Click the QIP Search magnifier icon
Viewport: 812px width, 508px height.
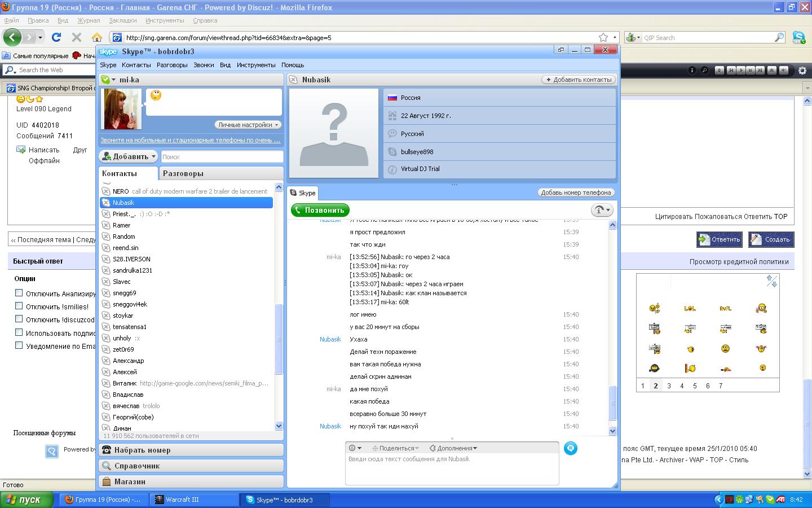coord(780,37)
